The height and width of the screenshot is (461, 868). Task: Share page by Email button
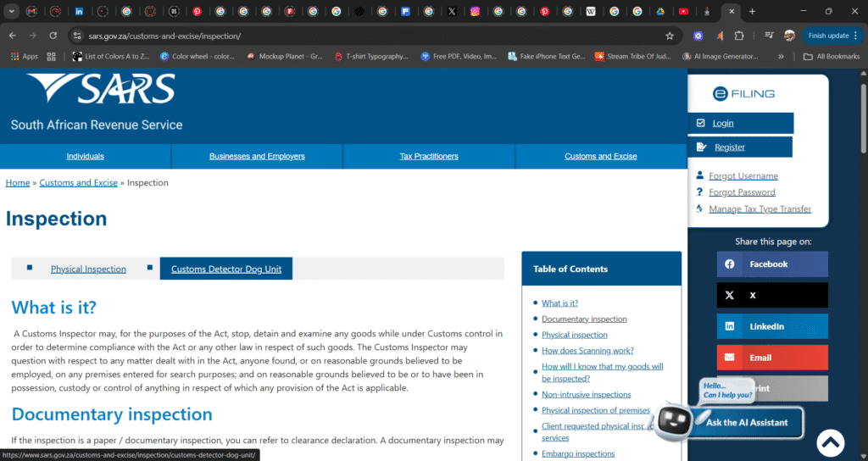[x=771, y=358]
